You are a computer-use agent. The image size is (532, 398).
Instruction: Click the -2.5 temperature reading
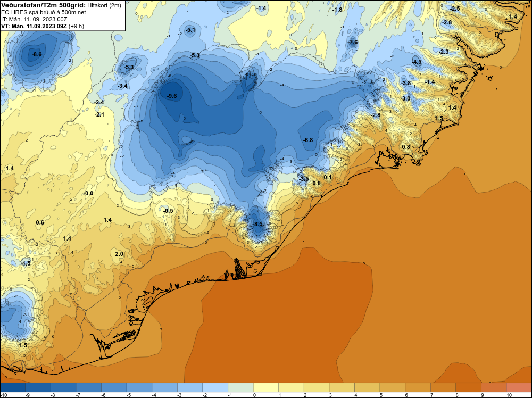(455, 9)
